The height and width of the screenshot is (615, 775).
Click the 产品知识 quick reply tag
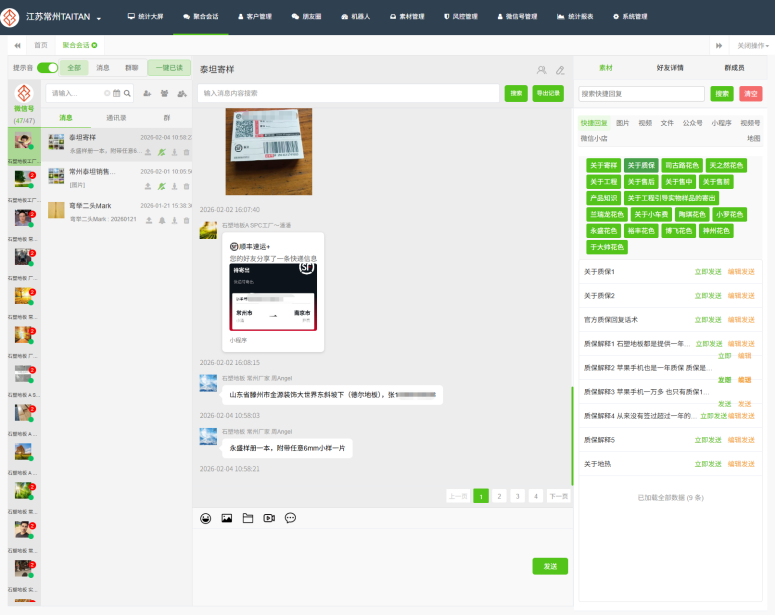coord(603,198)
